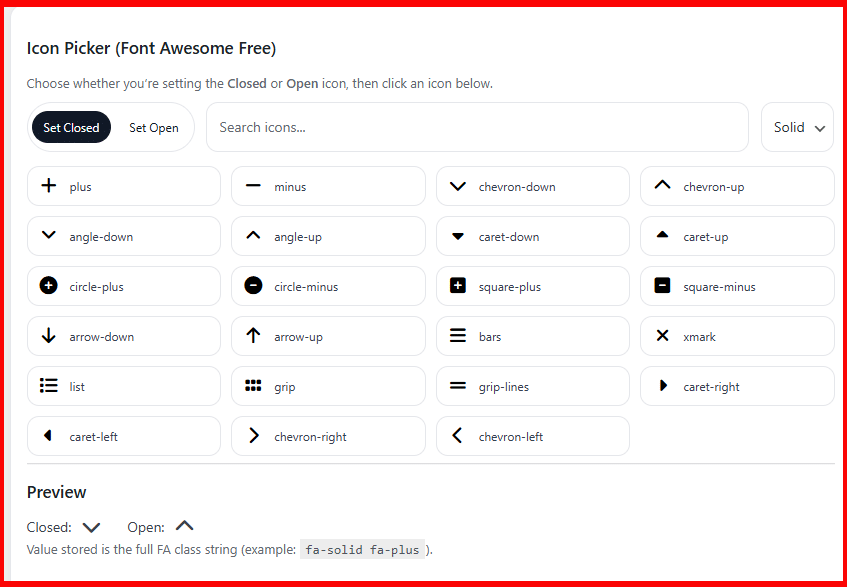Pick the caret-right icon
Screen dimensions: 847x587
coord(737,386)
